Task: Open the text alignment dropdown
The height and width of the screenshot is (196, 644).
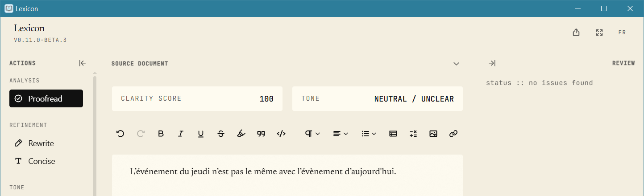Action: click(x=341, y=134)
